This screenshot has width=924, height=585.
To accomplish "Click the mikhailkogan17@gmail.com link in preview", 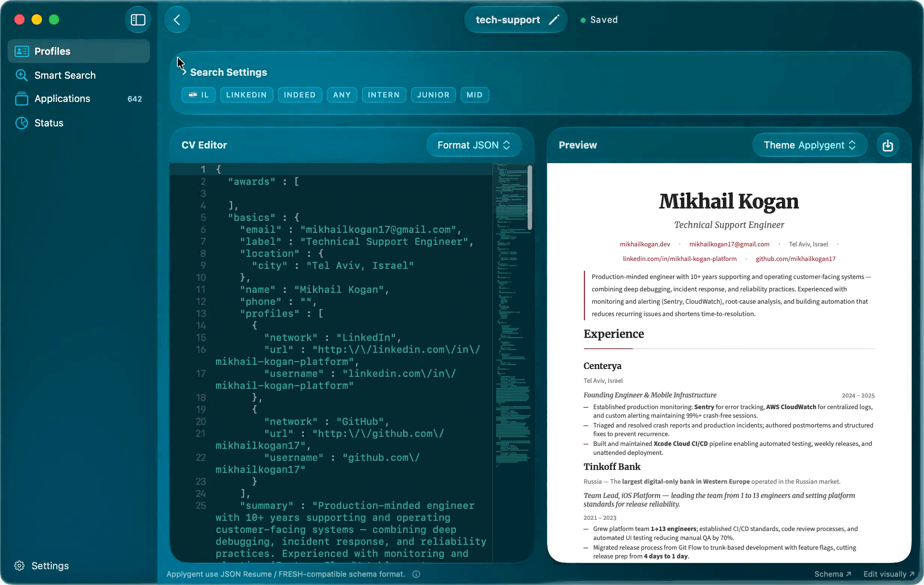I will tap(729, 244).
